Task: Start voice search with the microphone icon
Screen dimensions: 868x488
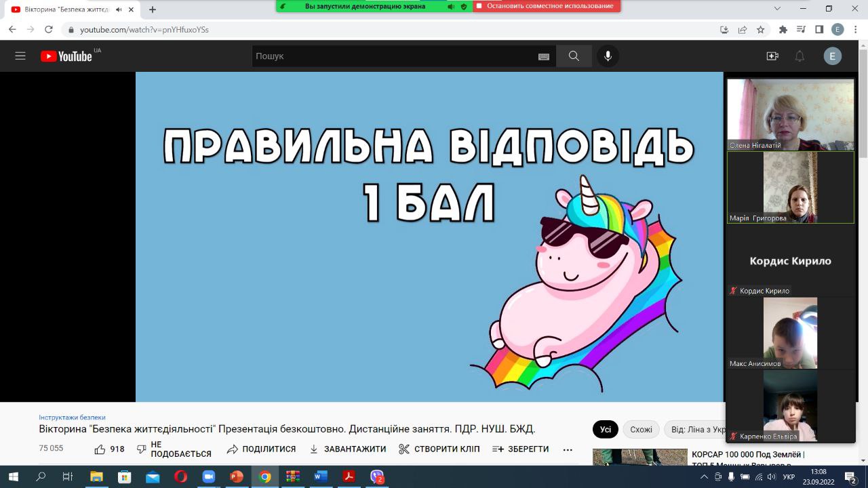Action: click(608, 56)
